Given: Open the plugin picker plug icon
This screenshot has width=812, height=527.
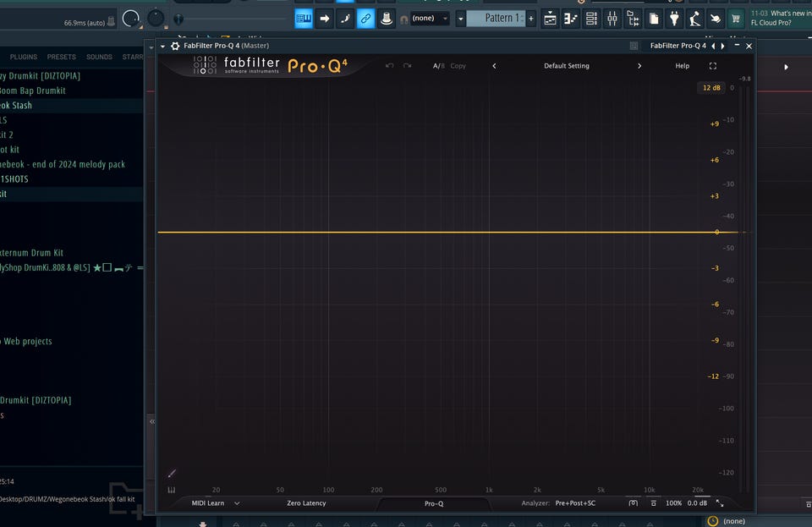Looking at the screenshot, I should pyautogui.click(x=674, y=19).
